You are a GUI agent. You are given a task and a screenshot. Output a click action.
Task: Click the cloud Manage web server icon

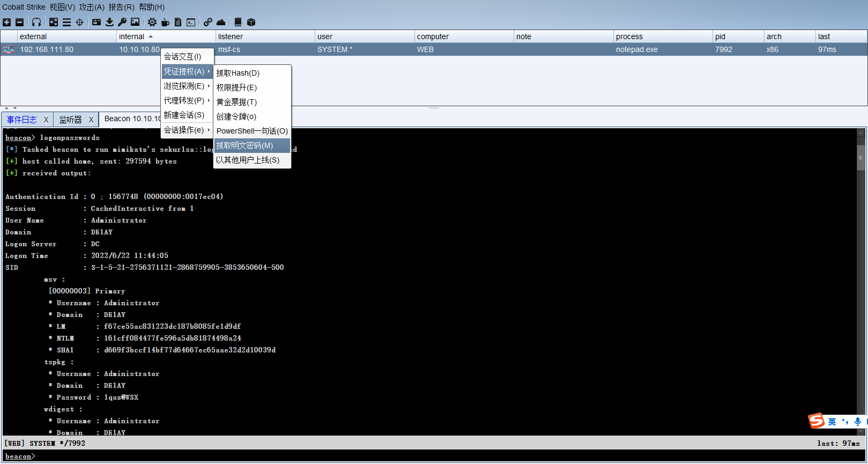pos(221,22)
